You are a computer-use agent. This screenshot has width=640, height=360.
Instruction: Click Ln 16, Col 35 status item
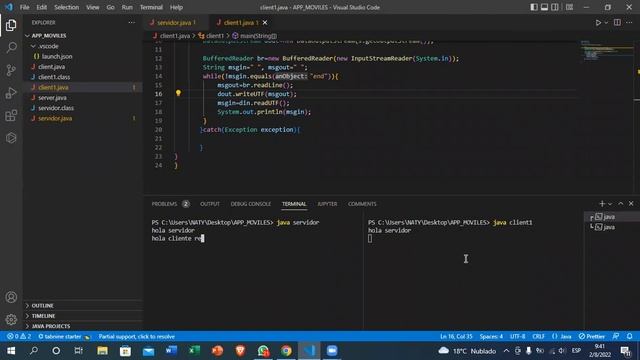pos(456,336)
